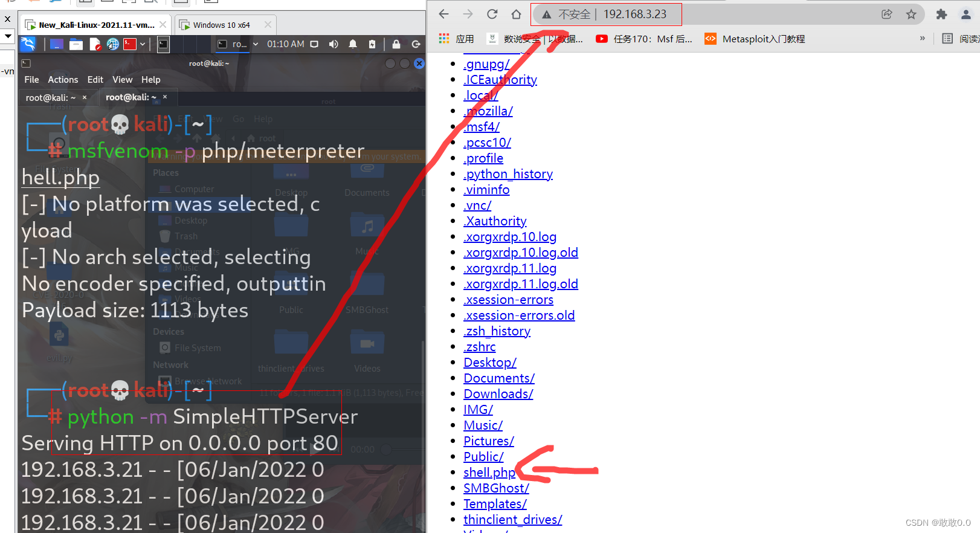
Task: Open the terminal Edit menu
Action: pos(95,80)
